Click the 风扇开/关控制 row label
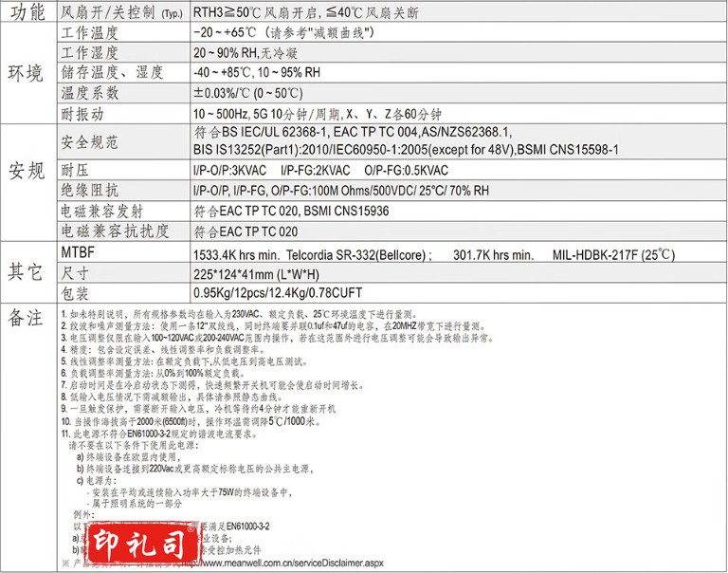728x573 pixels. click(x=121, y=14)
